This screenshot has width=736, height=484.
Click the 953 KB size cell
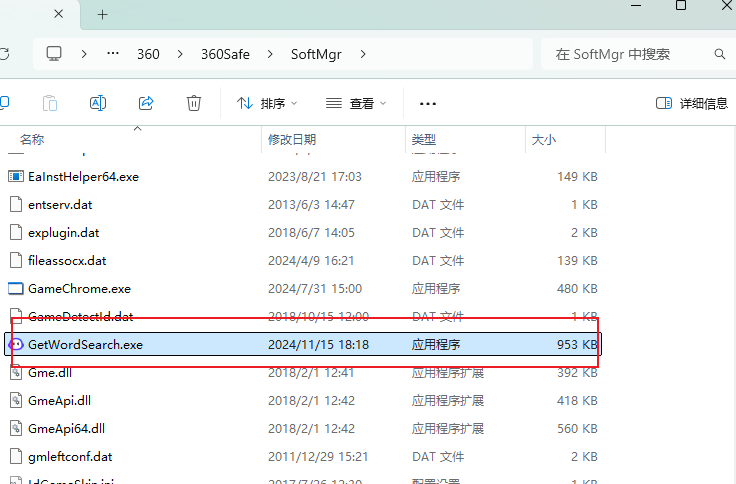577,345
